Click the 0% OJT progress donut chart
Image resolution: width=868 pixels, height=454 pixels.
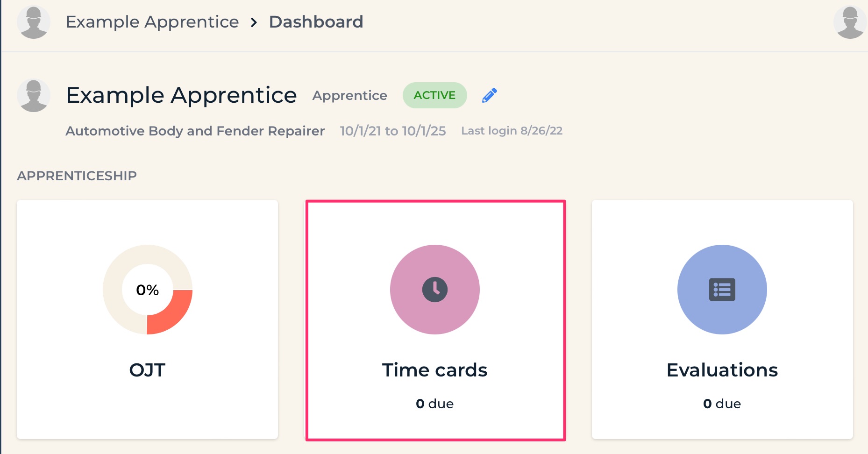pyautogui.click(x=148, y=290)
